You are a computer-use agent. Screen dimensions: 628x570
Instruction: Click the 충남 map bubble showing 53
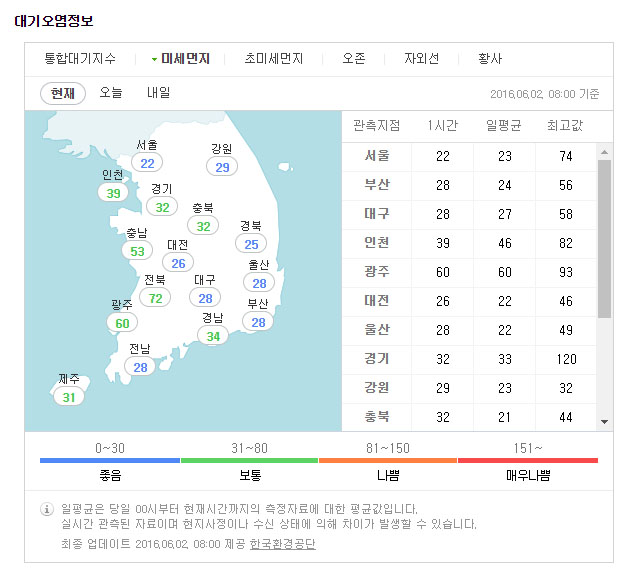coord(137,251)
